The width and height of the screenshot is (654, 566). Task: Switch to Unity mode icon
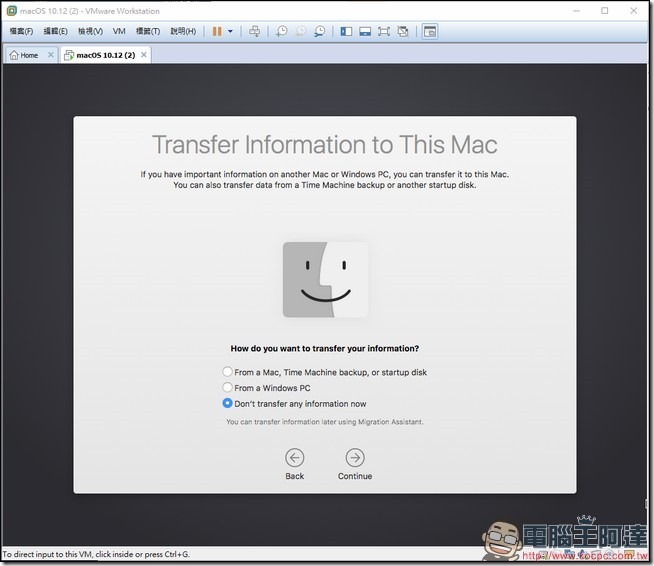click(403, 31)
